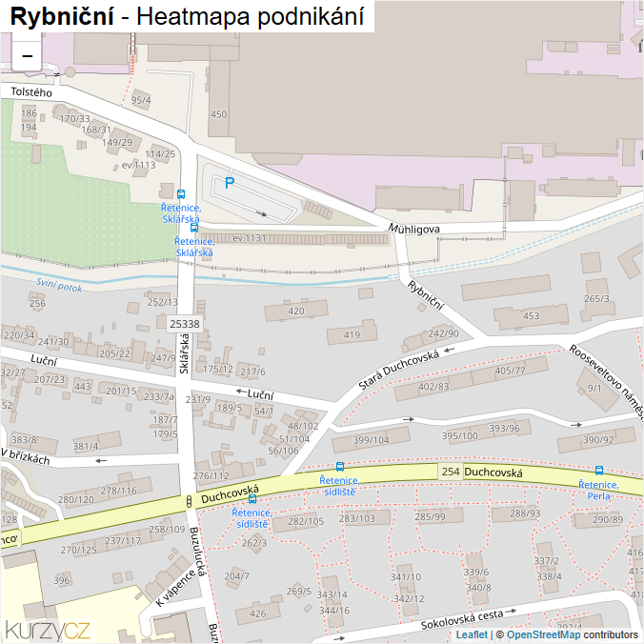Click the Řetenice, Perla stop label
The width and height of the screenshot is (644, 644).
(598, 491)
